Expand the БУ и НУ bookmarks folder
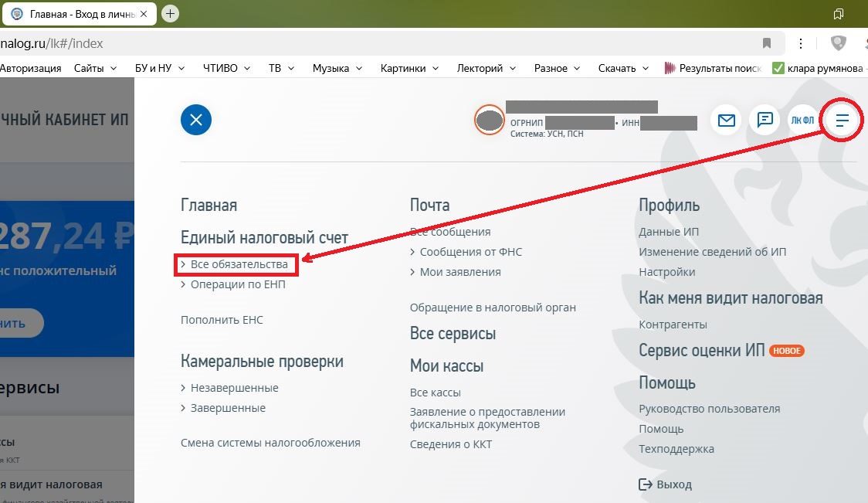The width and height of the screenshot is (868, 503). point(159,68)
